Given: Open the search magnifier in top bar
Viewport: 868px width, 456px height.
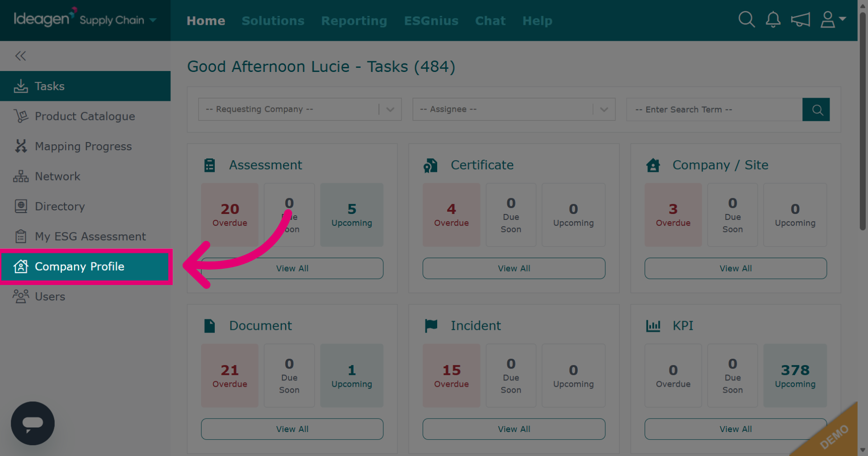Looking at the screenshot, I should pos(746,19).
